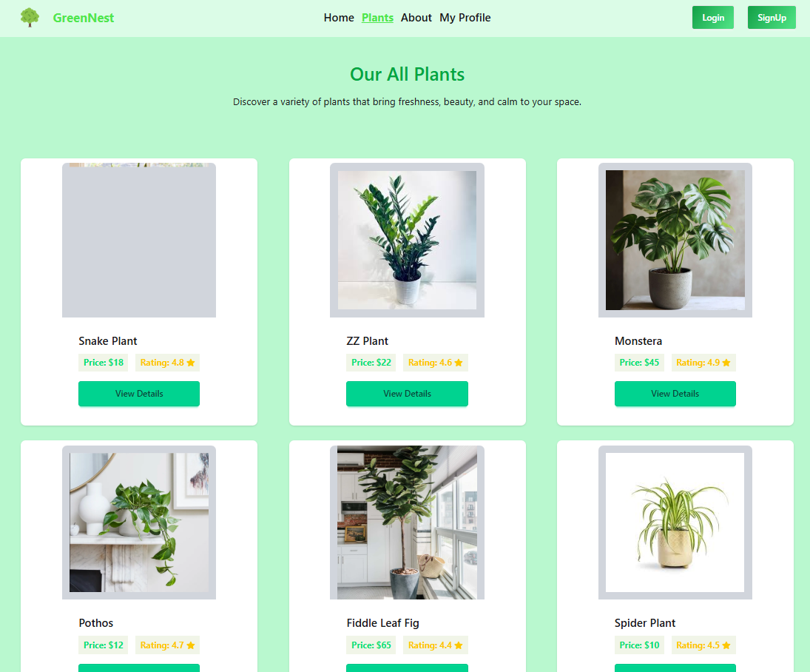Viewport: 810px width, 672px height.
Task: Open My Profile from the navbar
Action: (x=465, y=18)
